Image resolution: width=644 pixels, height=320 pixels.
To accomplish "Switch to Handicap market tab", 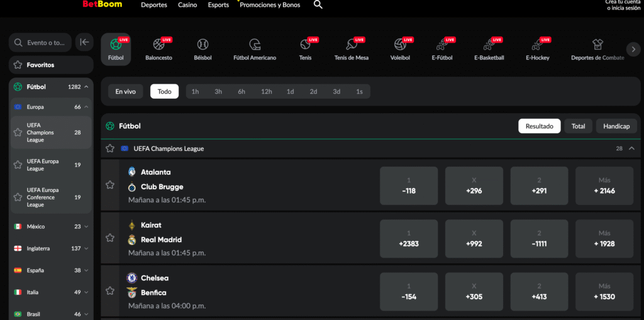I will (x=616, y=126).
